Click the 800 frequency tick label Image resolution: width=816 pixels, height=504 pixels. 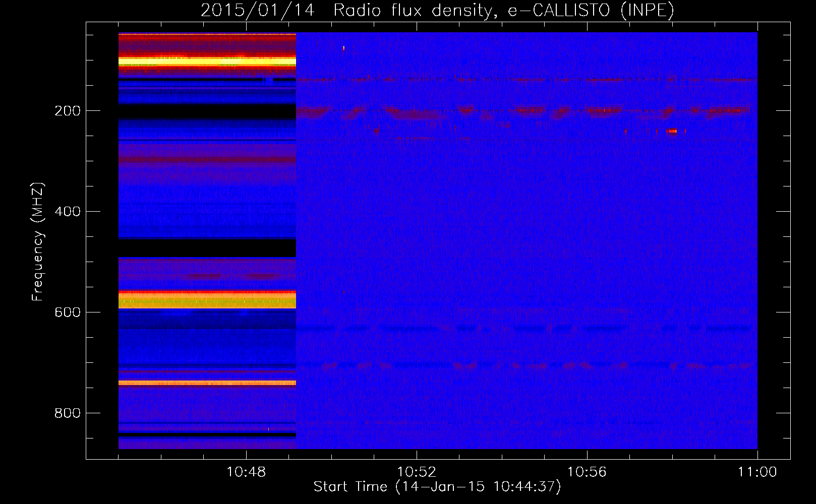click(68, 413)
